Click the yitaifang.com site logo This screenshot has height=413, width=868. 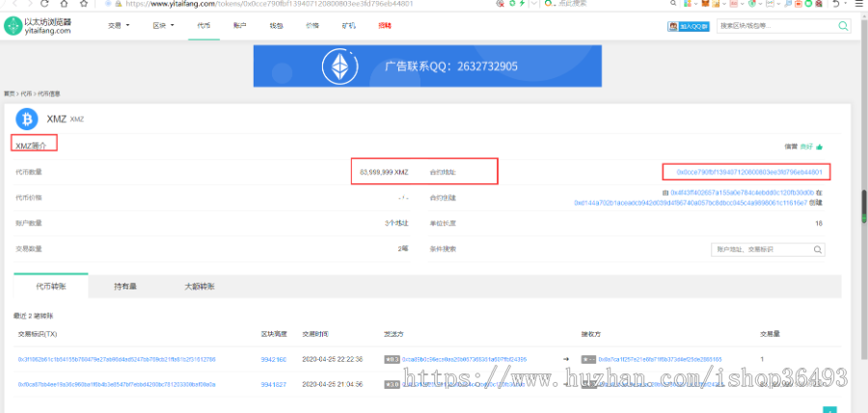click(x=38, y=26)
